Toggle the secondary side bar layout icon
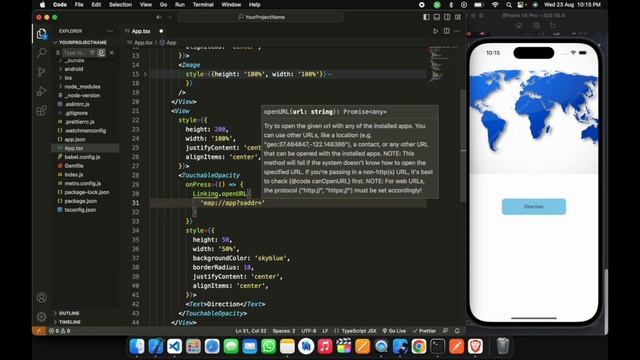This screenshot has height=360, width=640. pyautogui.click(x=447, y=17)
